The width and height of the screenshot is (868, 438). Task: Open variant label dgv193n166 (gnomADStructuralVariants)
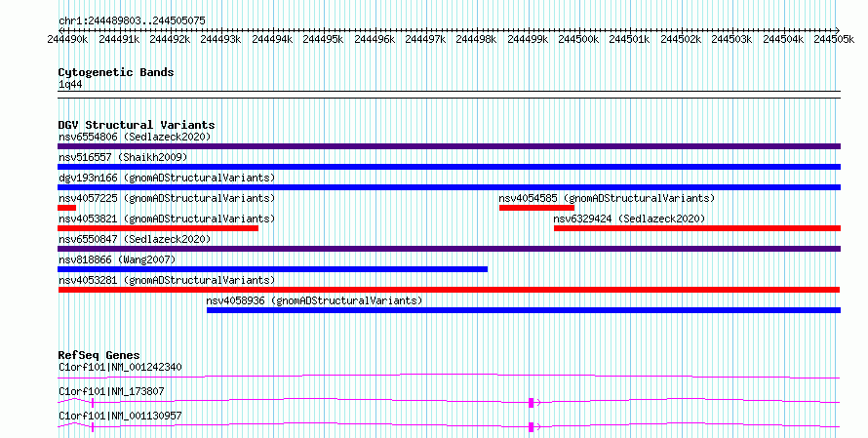(x=167, y=178)
